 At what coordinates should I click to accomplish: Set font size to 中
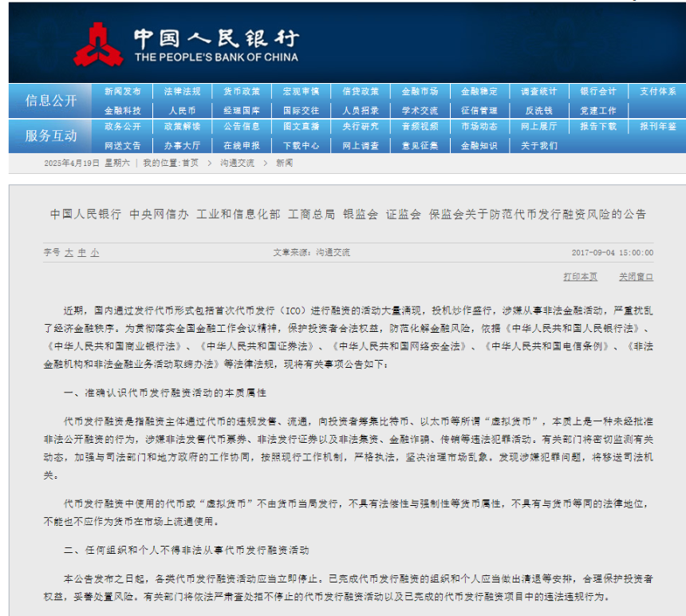coord(82,252)
